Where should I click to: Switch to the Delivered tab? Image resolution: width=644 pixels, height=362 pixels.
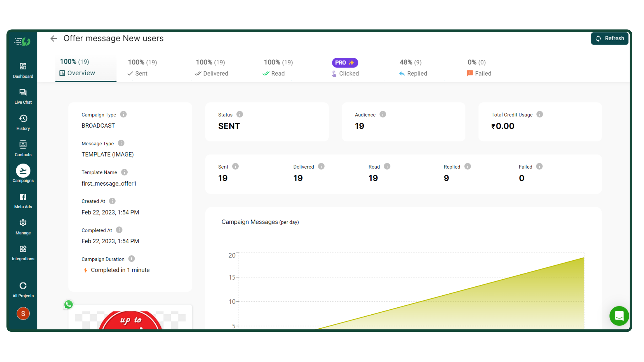coord(211,68)
